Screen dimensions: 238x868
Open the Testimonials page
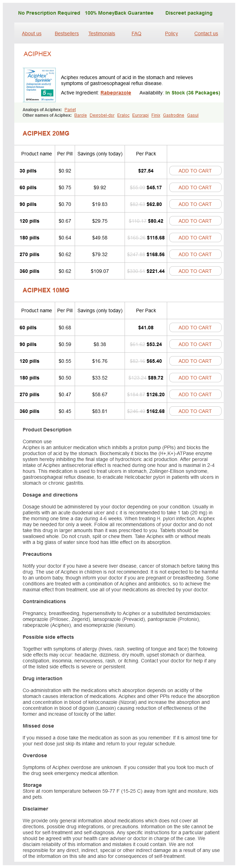[x=102, y=33]
